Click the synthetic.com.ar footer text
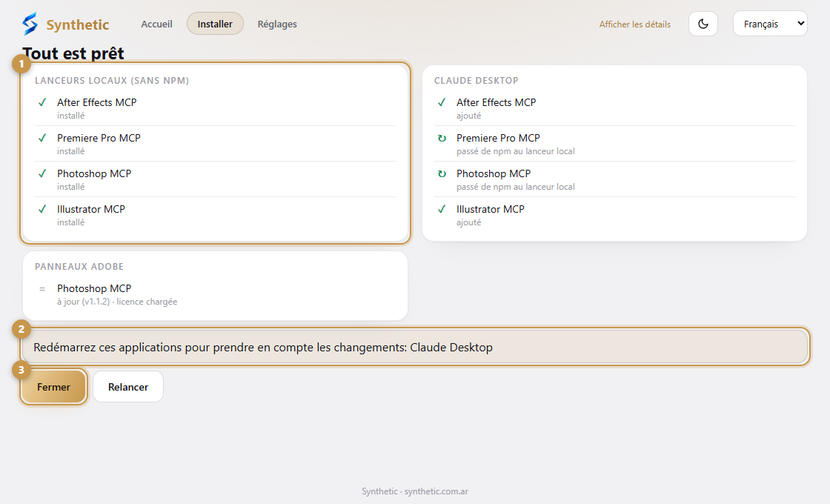This screenshot has width=830, height=504. 436,491
